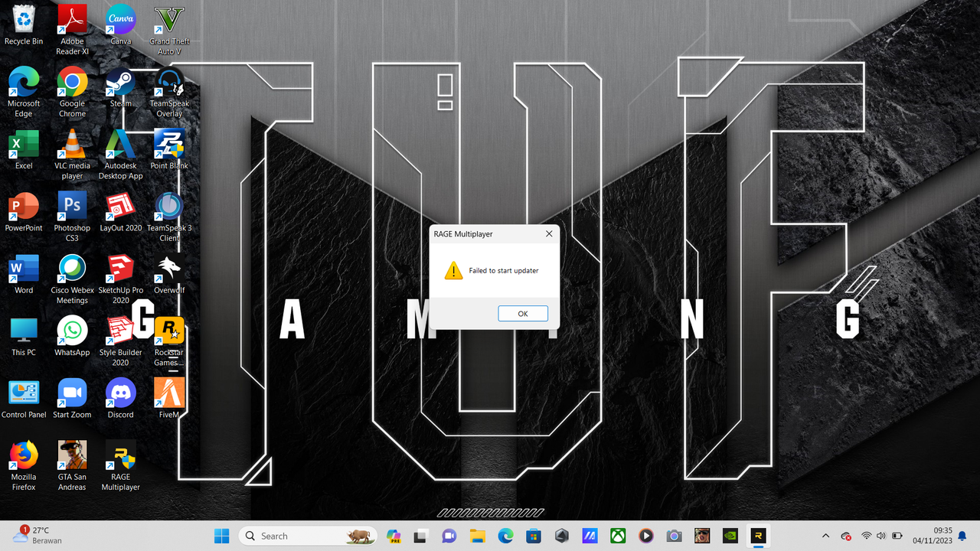Screen dimensions: 980x551
Task: Click OK in the RAGE Multiplayer dialog
Action: (x=523, y=314)
